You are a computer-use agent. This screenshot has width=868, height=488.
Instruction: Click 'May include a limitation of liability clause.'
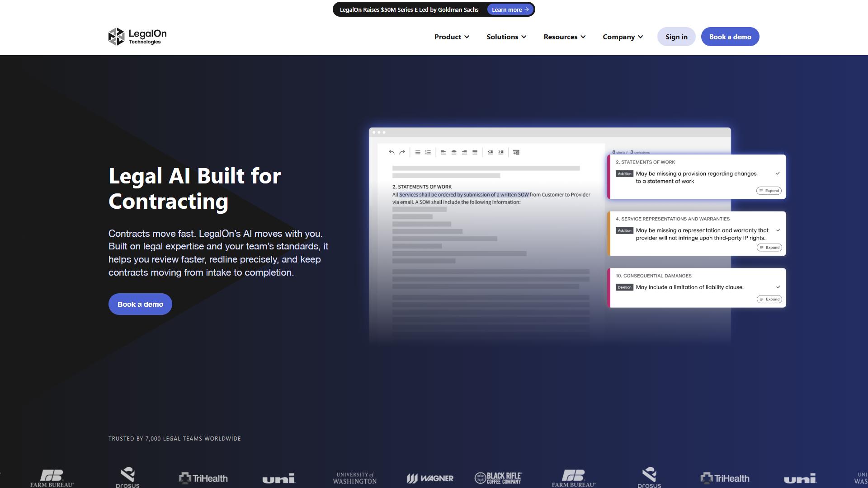(689, 287)
